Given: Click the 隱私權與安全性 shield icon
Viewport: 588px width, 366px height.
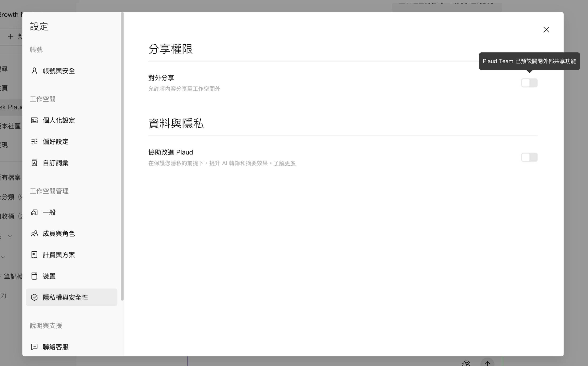Looking at the screenshot, I should (34, 297).
